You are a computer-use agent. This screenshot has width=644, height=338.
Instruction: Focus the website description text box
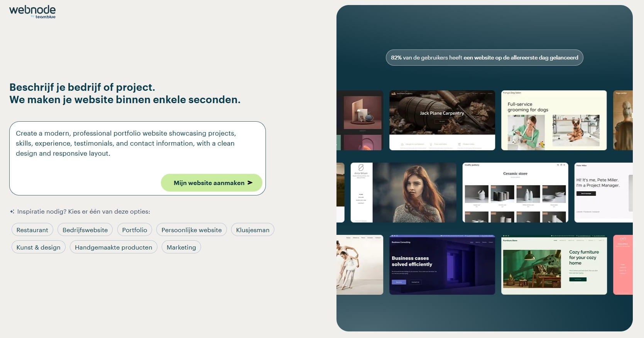click(x=137, y=158)
